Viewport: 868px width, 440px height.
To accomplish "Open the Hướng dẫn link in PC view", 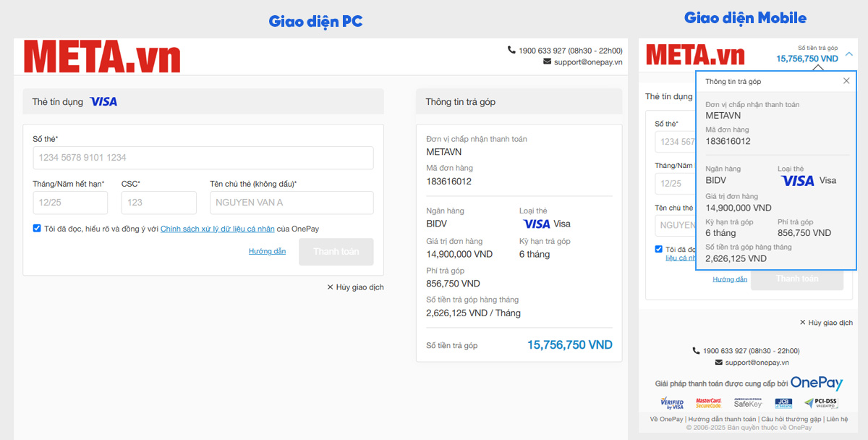I will pyautogui.click(x=267, y=251).
